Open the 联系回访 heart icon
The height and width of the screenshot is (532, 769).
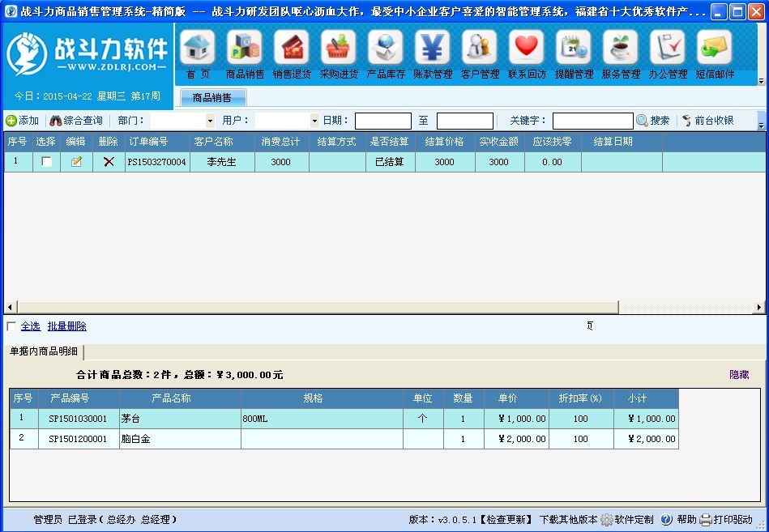(527, 48)
